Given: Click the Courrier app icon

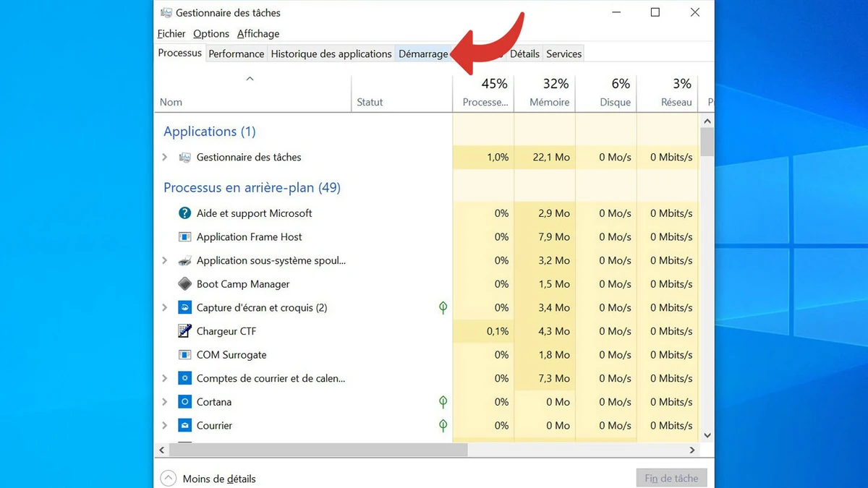Looking at the screenshot, I should (x=184, y=426).
